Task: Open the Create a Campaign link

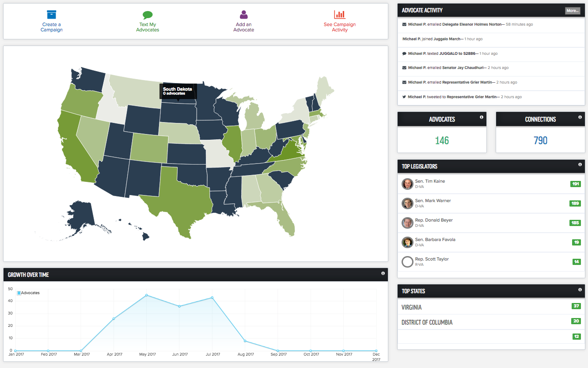Action: [52, 27]
